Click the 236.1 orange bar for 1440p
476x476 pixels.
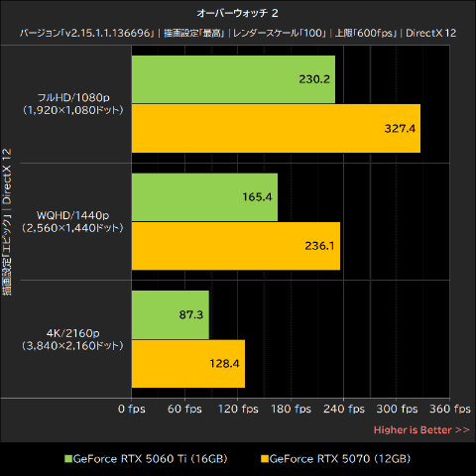click(236, 246)
